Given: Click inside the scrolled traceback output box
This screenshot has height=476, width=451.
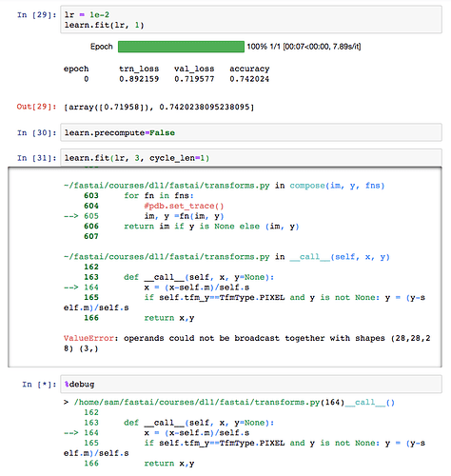Looking at the screenshot, I should coord(225,267).
